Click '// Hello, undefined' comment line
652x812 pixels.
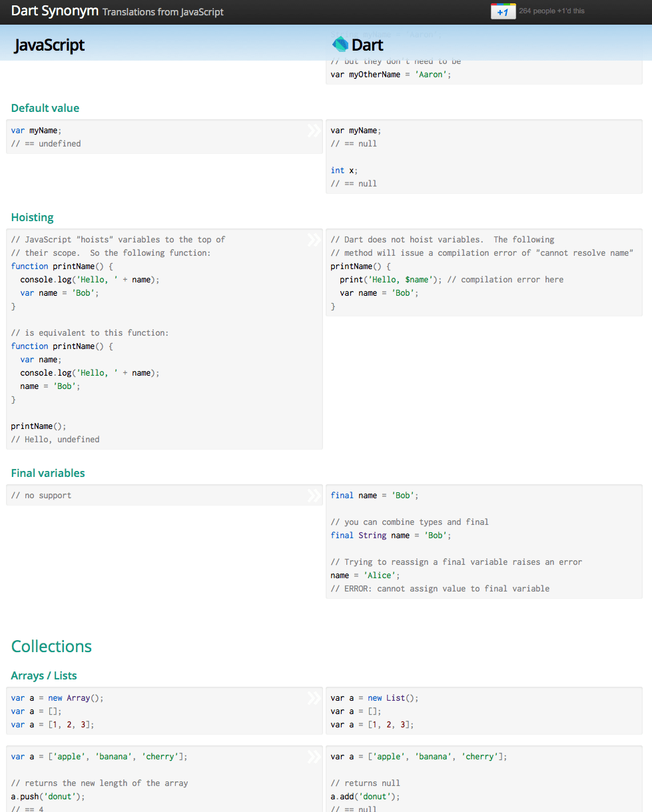point(55,440)
